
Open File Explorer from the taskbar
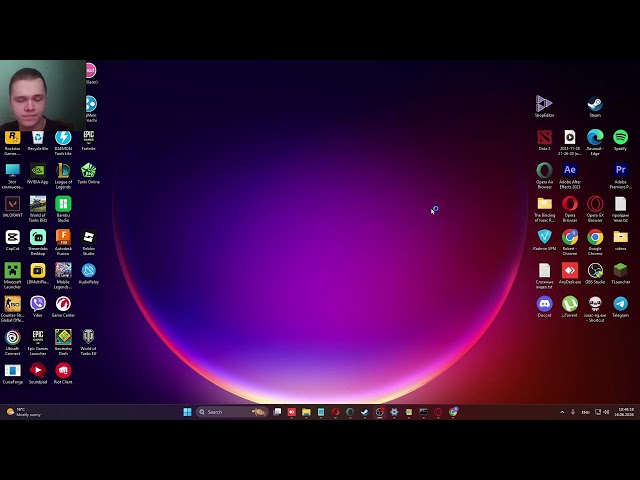tap(306, 412)
